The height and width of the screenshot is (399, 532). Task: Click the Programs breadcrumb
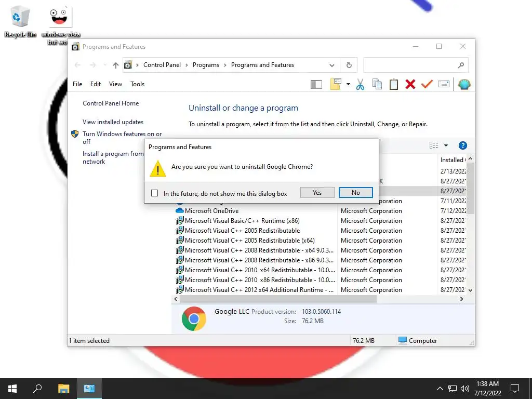206,65
